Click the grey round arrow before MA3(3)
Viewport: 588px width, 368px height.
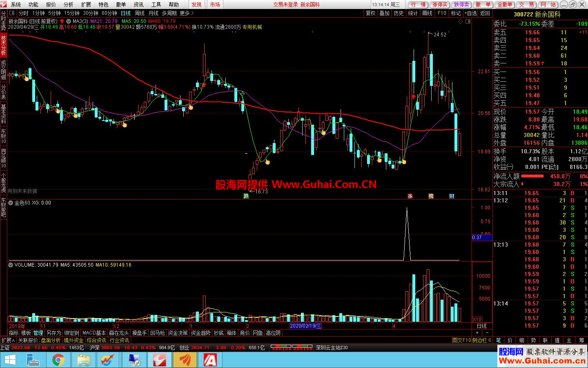click(x=69, y=21)
